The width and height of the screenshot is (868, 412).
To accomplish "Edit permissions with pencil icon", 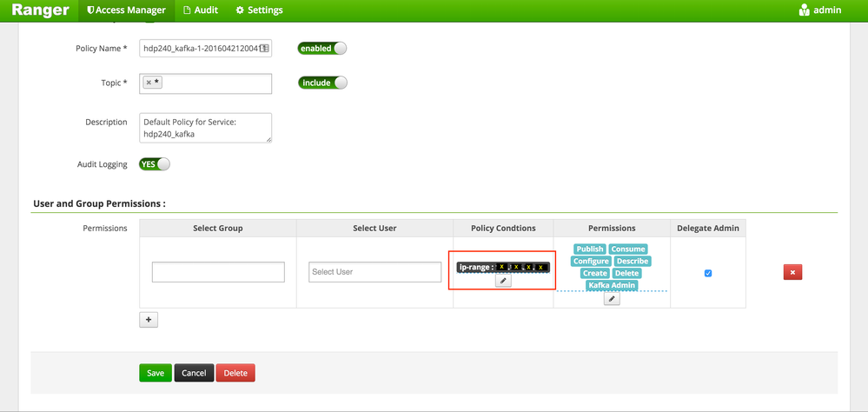I will [x=612, y=298].
